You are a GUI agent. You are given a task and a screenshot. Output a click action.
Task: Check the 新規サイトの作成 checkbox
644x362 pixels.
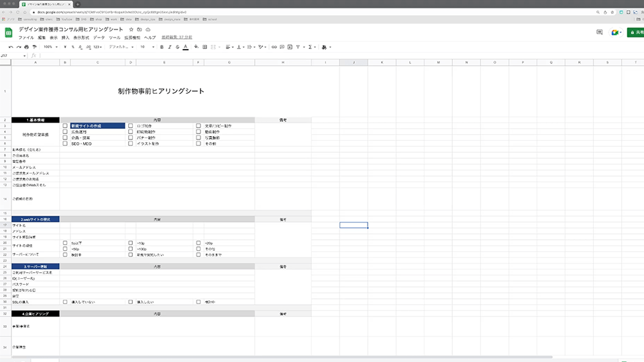(65, 125)
